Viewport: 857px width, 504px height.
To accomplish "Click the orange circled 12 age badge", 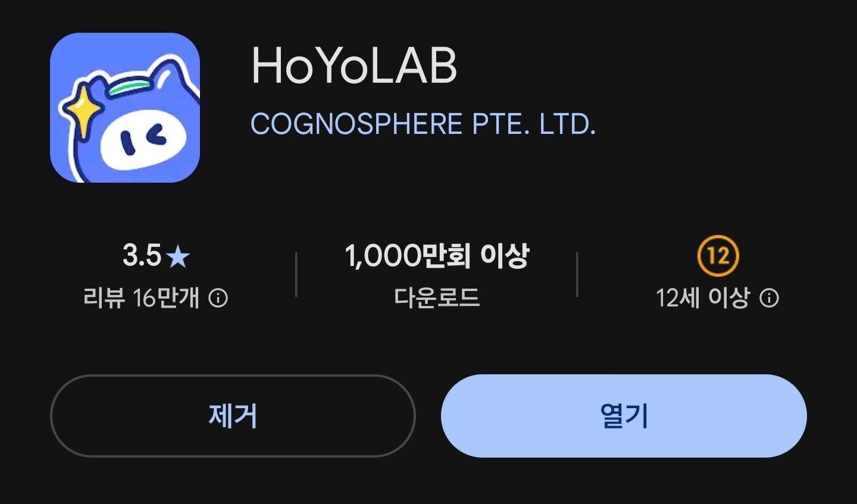I will click(x=718, y=256).
